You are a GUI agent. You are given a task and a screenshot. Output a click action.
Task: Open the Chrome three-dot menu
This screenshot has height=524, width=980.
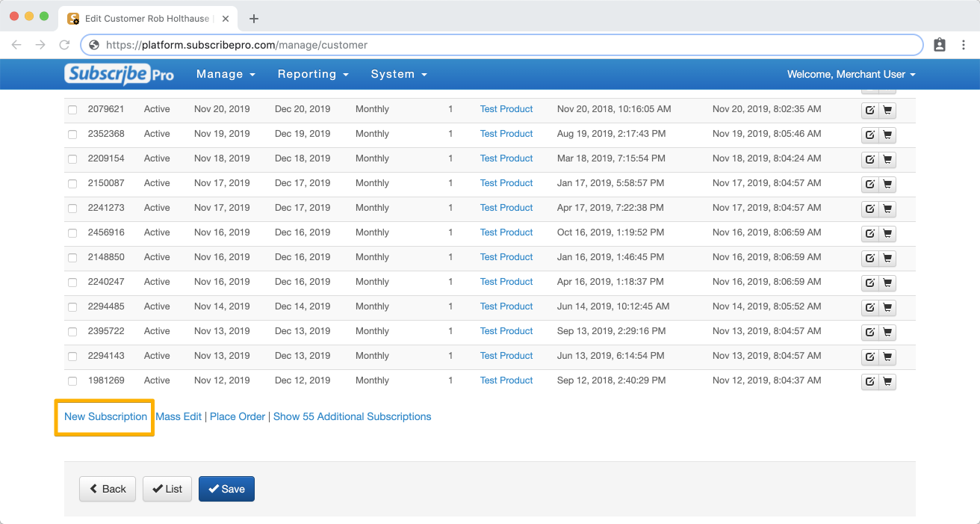pyautogui.click(x=964, y=45)
